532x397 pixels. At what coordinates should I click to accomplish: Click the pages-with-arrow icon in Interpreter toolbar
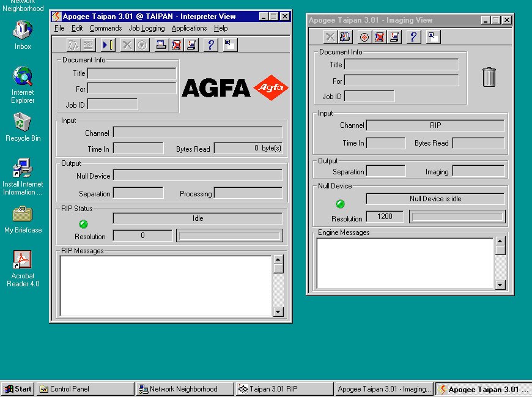[x=73, y=45]
